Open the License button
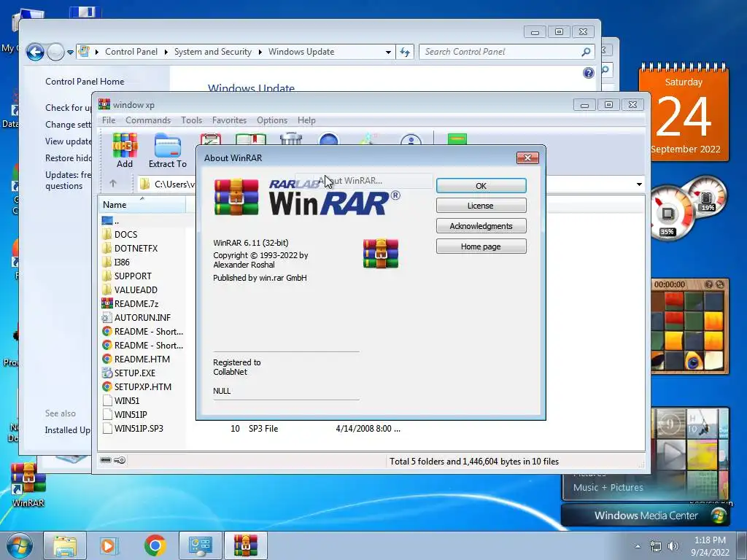747x560 pixels. click(x=481, y=206)
